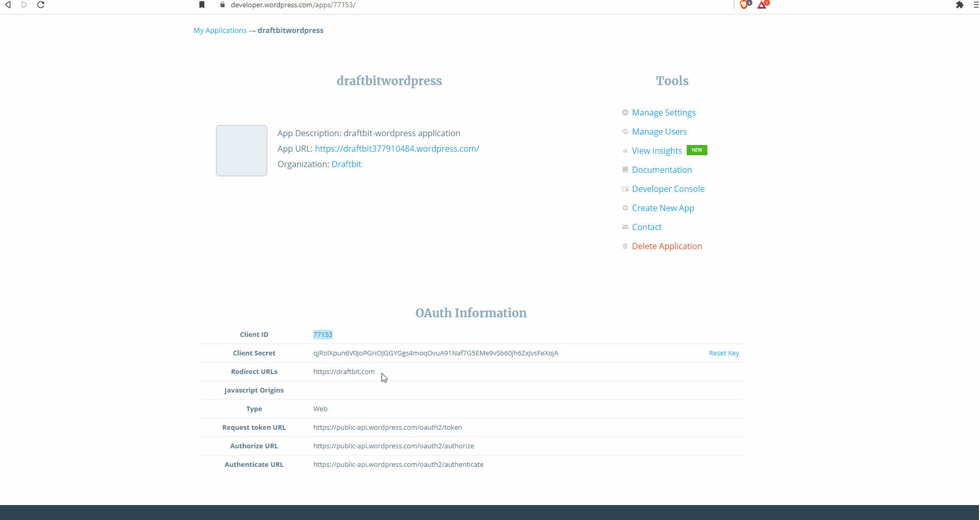Click the App Description text line
The image size is (980, 520).
(x=369, y=133)
